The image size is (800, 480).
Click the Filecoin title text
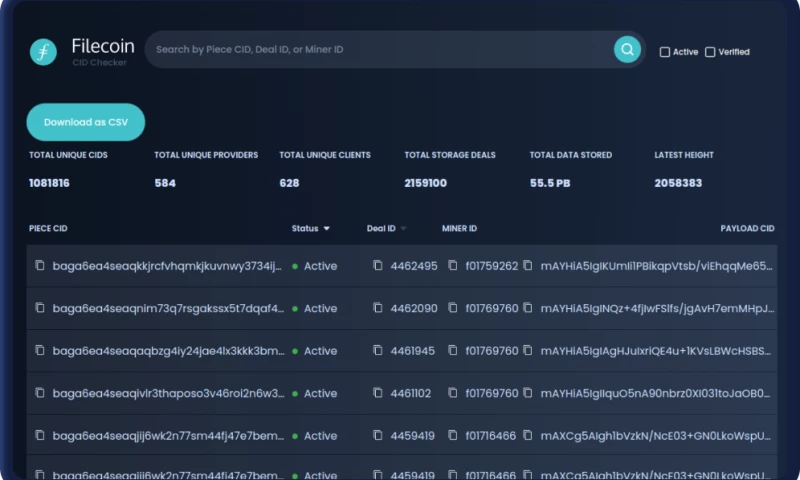click(103, 46)
